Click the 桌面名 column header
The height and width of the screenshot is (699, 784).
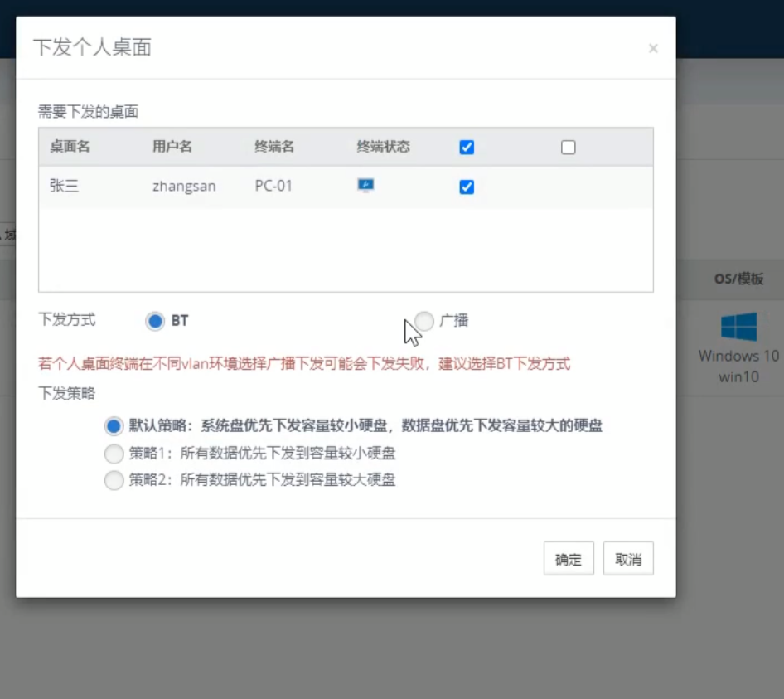pos(70,147)
